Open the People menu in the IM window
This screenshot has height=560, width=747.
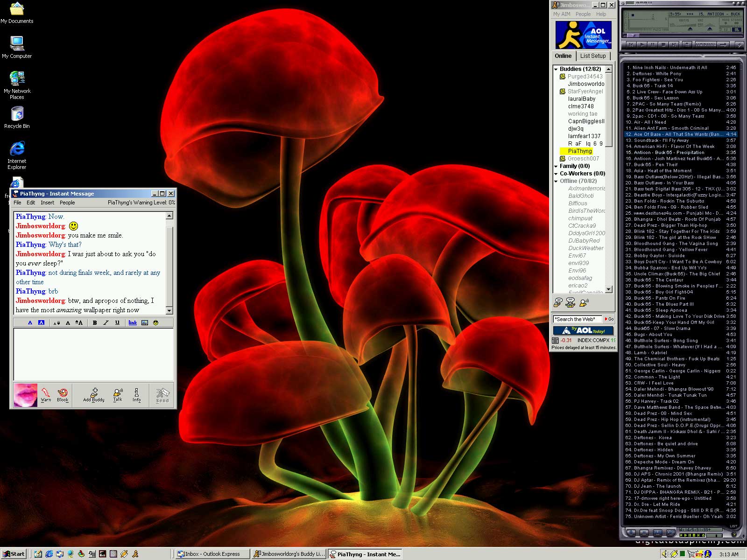[67, 203]
